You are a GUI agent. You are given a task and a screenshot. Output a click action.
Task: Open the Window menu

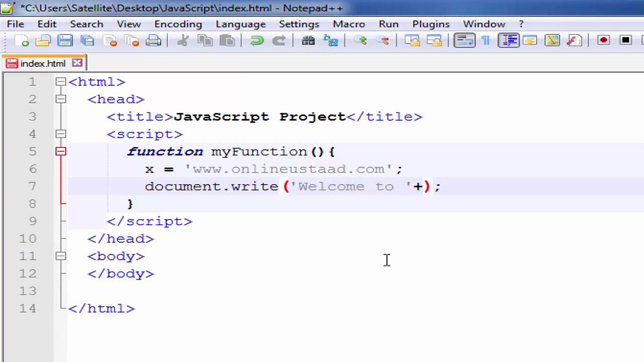pos(484,24)
